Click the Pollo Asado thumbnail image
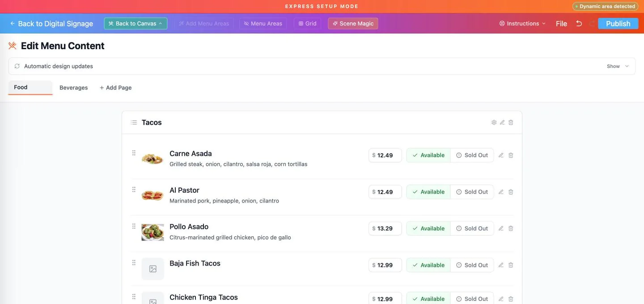 tap(153, 232)
